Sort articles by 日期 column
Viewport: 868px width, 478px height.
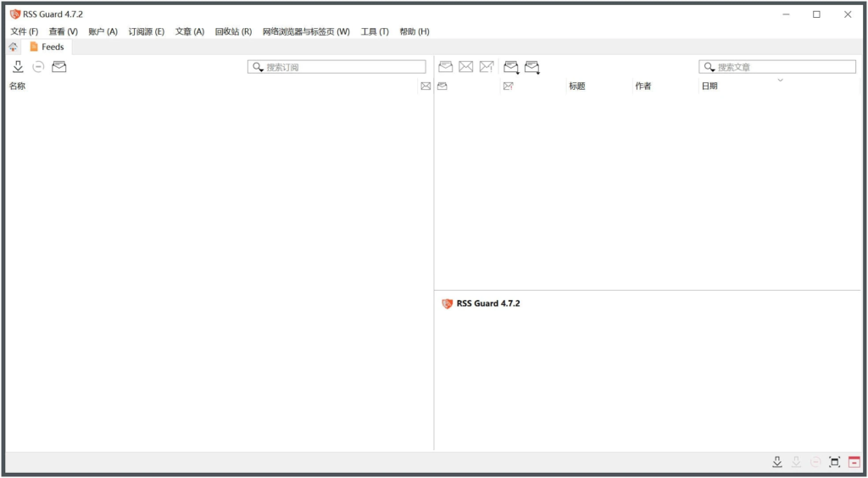click(709, 86)
